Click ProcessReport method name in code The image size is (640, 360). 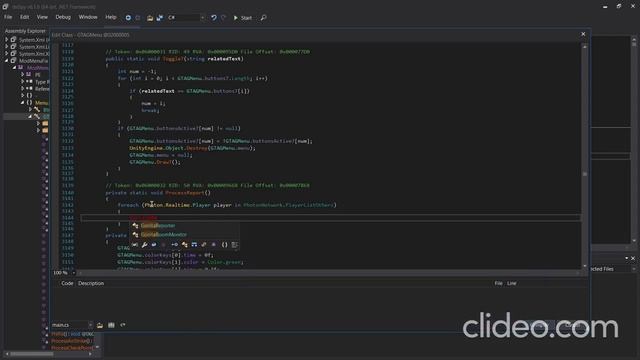pos(184,192)
